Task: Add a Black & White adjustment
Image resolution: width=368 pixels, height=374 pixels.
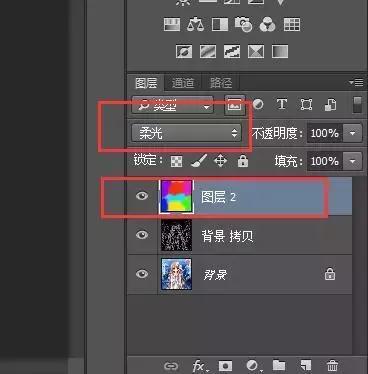Action: (x=220, y=25)
